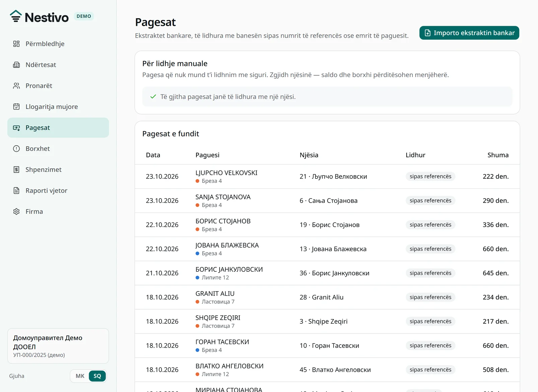The image size is (538, 392).
Task: Click orange dot beside Ластовица 7 under GRANIT ALIU
Action: tap(197, 302)
